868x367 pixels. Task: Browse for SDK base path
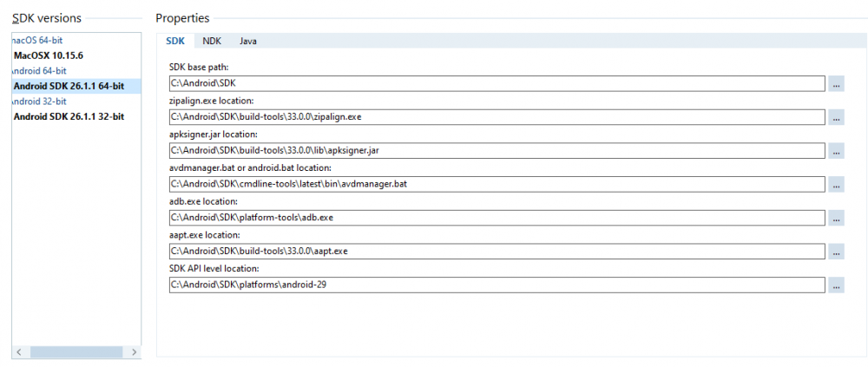(x=837, y=83)
